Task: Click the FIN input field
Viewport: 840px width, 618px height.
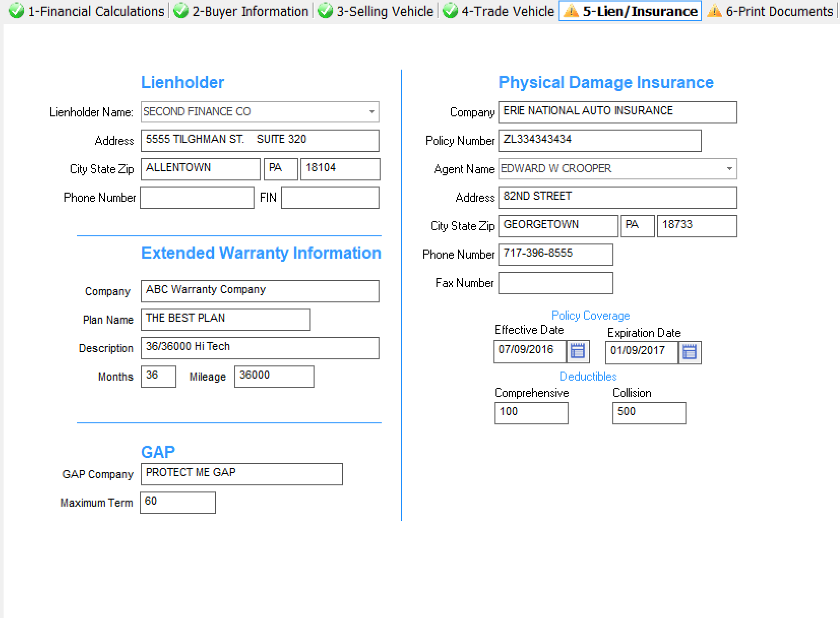Action: (330, 198)
